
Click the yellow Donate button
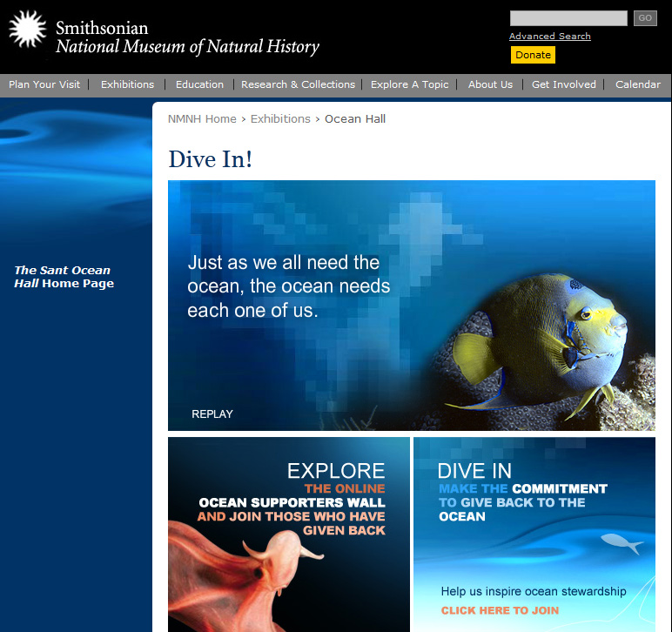[533, 55]
